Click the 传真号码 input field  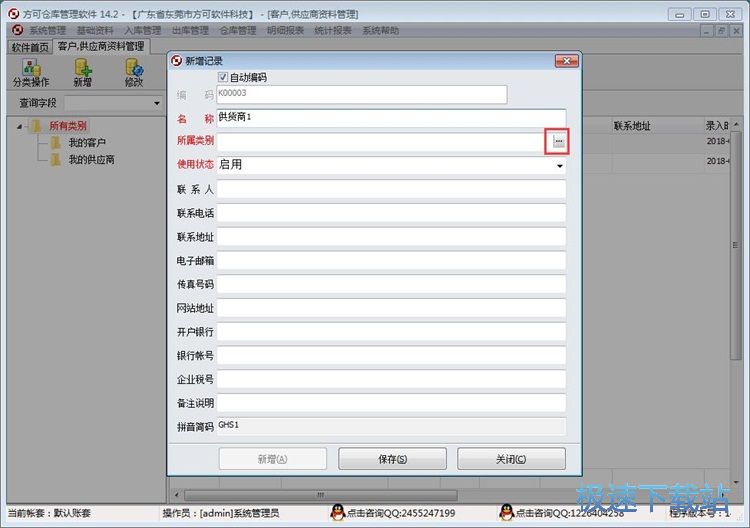tap(391, 284)
